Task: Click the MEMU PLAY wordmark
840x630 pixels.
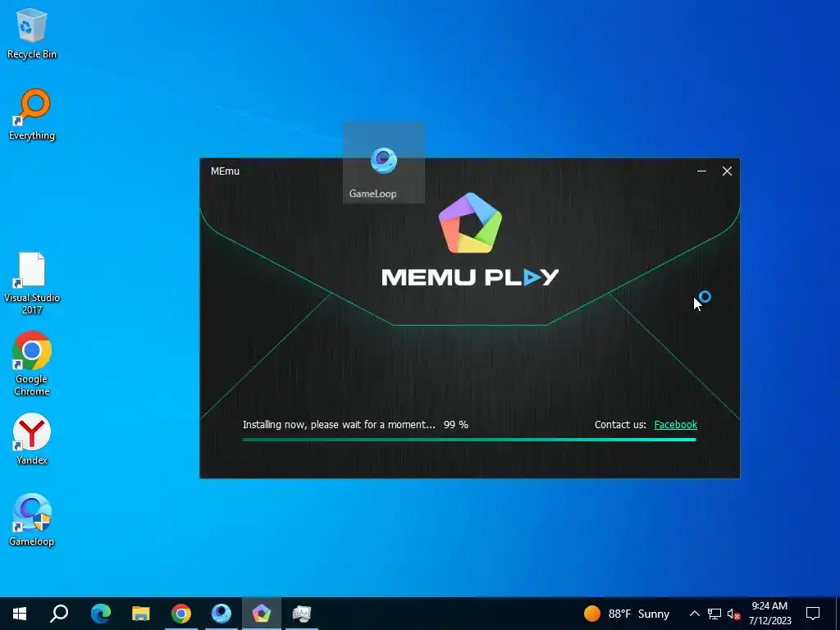Action: point(470,277)
